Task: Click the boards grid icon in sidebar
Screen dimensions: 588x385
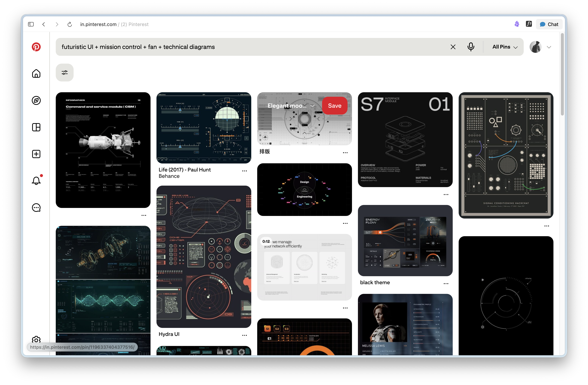Action: click(36, 127)
